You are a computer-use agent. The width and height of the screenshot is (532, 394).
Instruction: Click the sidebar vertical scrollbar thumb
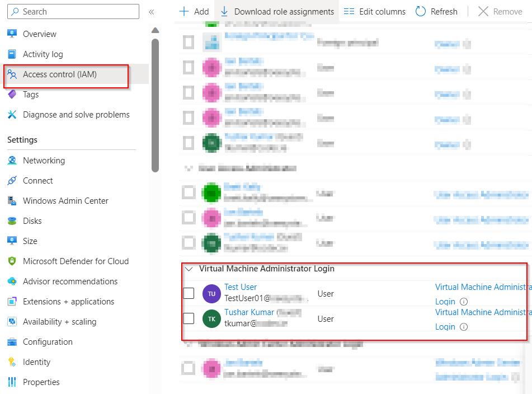click(x=156, y=106)
